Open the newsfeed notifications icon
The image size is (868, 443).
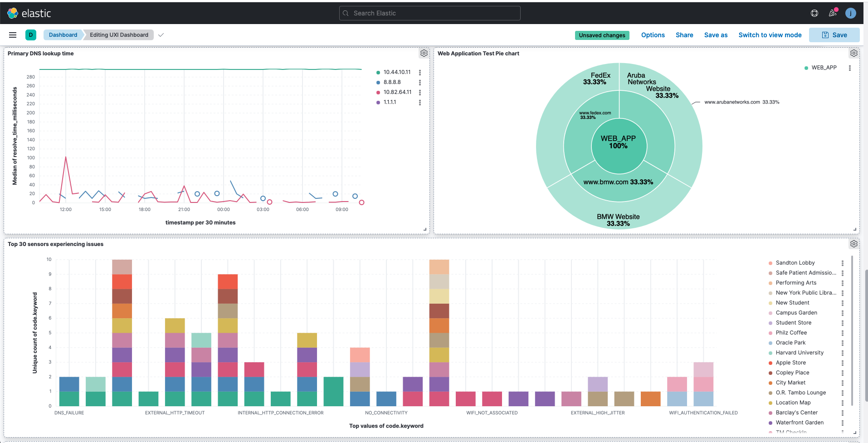coord(833,13)
